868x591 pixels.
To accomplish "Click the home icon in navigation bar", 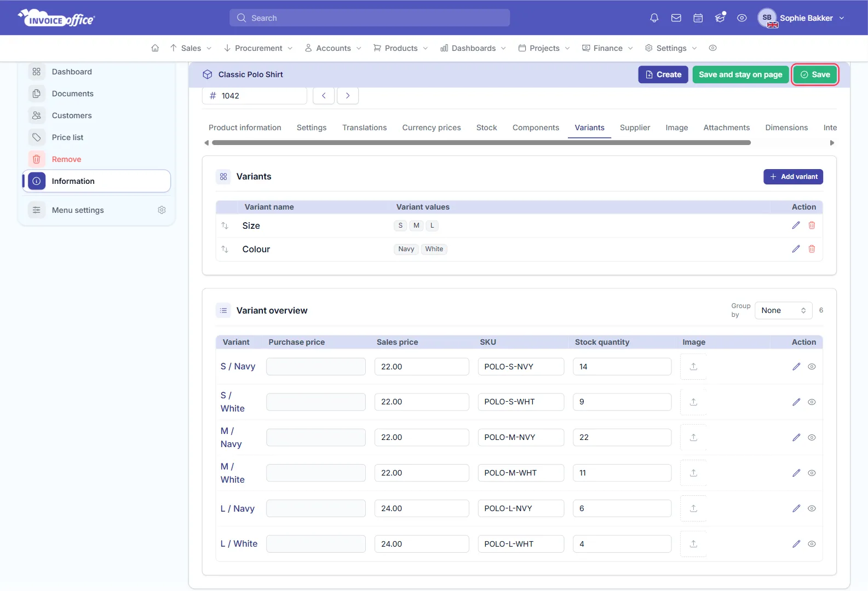I will point(155,48).
